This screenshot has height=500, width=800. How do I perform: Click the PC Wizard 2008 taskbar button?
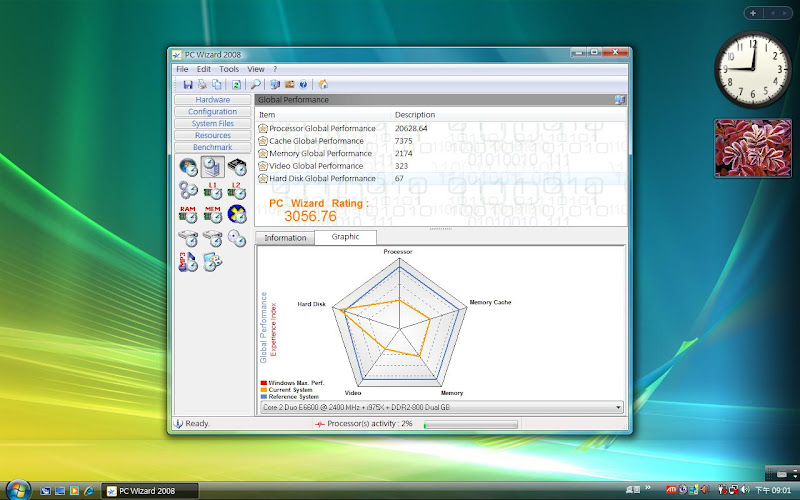pyautogui.click(x=150, y=491)
